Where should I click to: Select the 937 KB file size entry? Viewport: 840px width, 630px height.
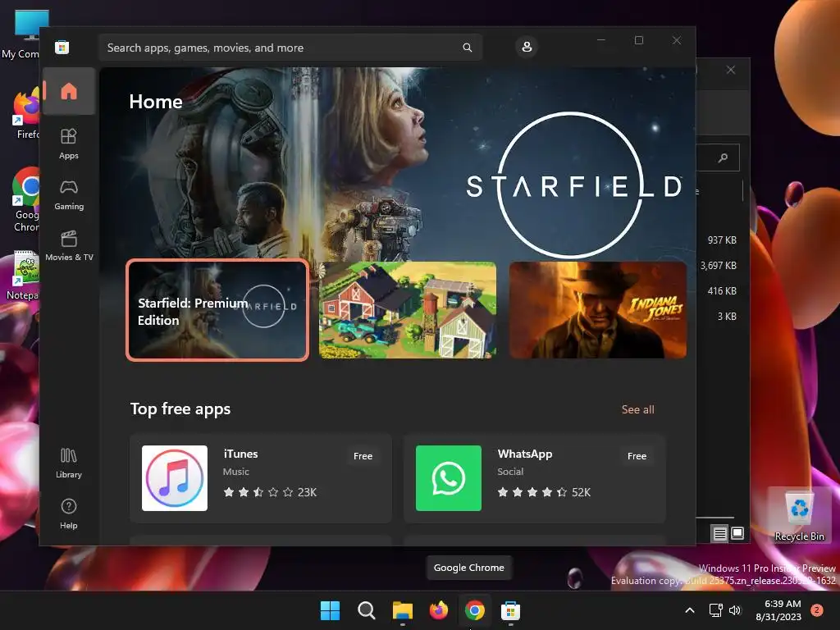[722, 240]
